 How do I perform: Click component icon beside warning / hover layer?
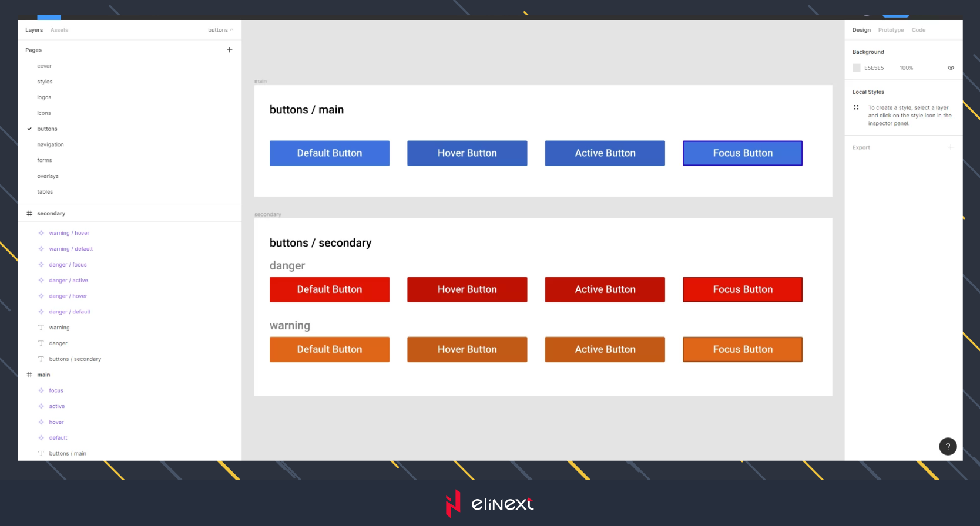pos(41,233)
